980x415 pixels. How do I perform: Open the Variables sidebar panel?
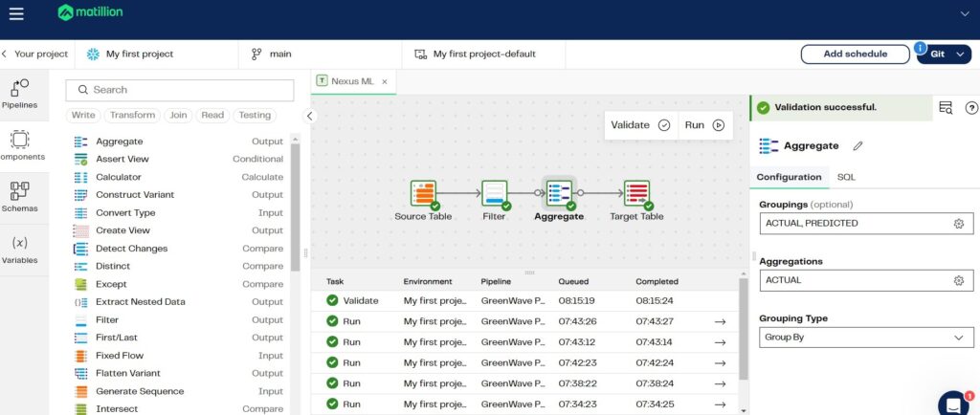[x=19, y=250]
